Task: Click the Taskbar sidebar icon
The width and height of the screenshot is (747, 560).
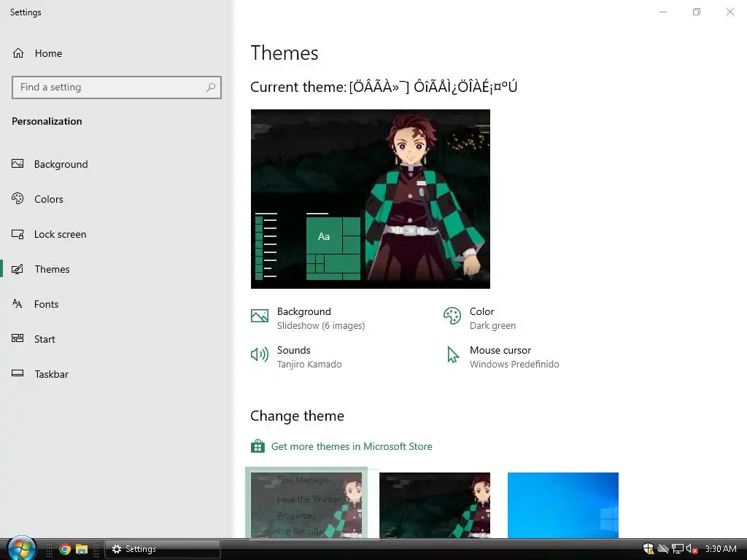Action: (x=18, y=373)
